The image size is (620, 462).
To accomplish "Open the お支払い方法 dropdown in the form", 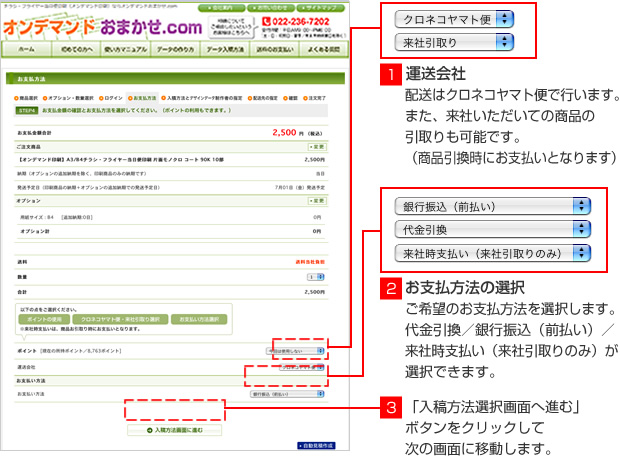I will [x=287, y=394].
